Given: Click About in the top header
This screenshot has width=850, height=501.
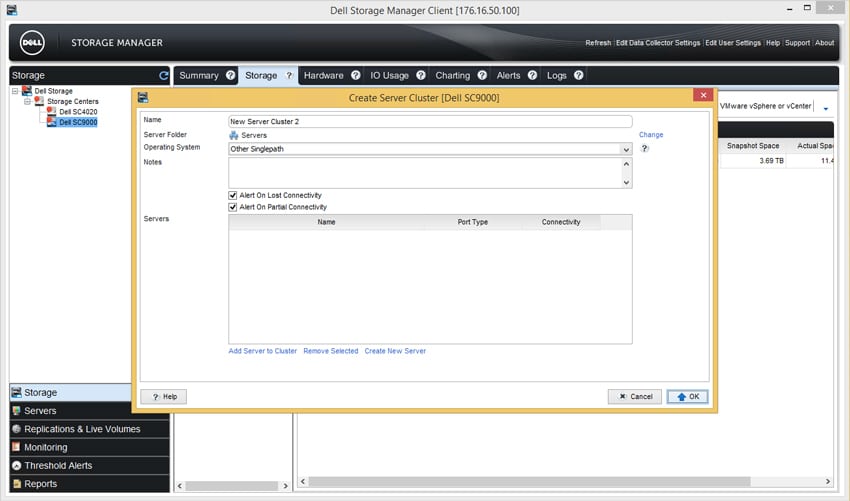Looking at the screenshot, I should 825,43.
